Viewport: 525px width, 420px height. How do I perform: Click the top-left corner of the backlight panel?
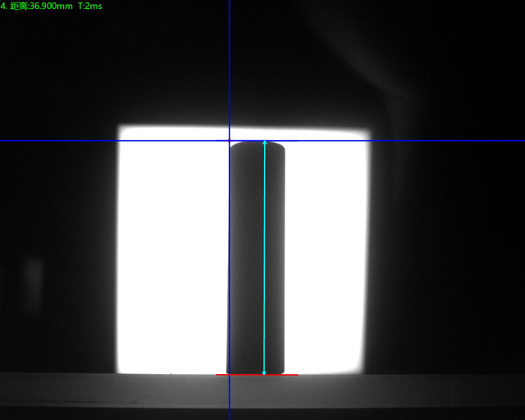[121, 128]
